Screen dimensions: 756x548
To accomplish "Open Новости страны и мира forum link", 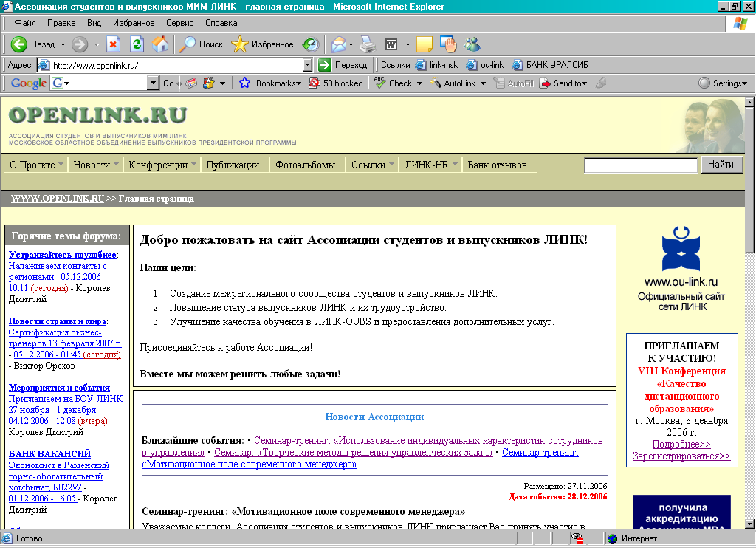I will [58, 321].
